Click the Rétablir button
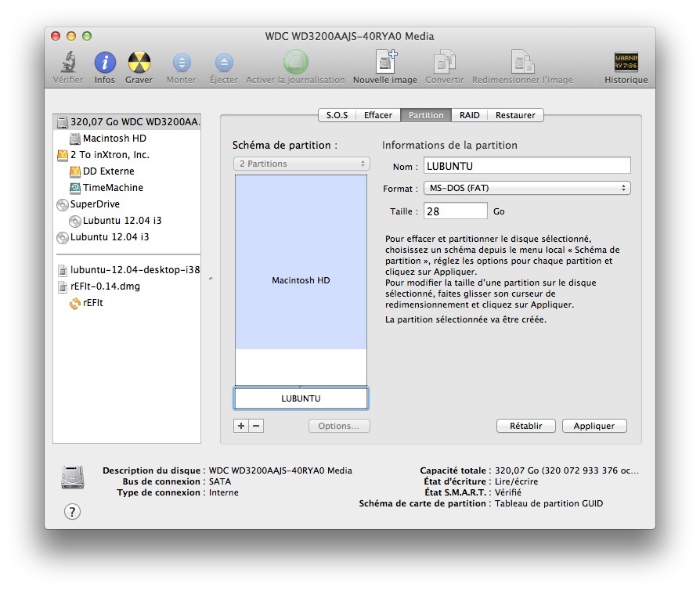 [x=525, y=426]
